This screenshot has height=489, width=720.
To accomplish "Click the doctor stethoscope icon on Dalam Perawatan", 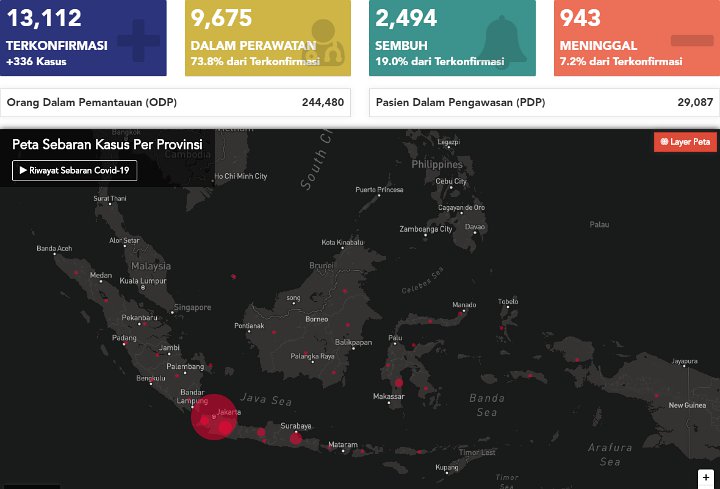I will [325, 43].
